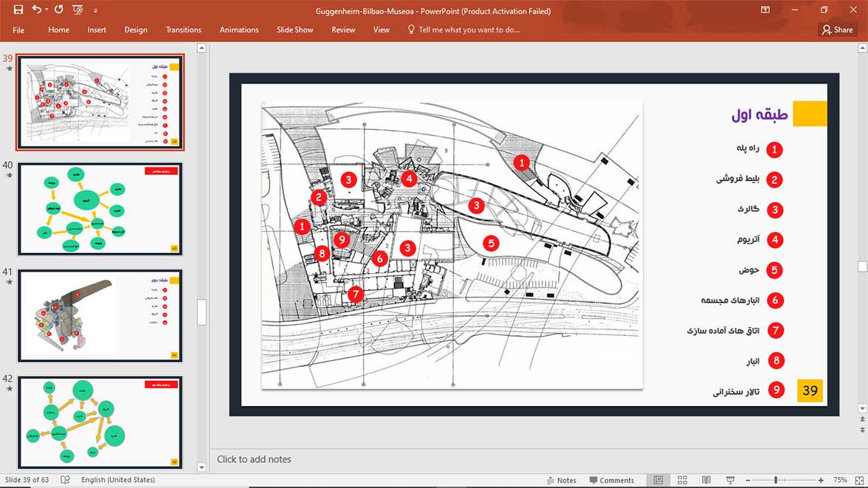The width and height of the screenshot is (868, 488).
Task: Click thumbnail pane scroll down arrow
Action: [x=201, y=467]
